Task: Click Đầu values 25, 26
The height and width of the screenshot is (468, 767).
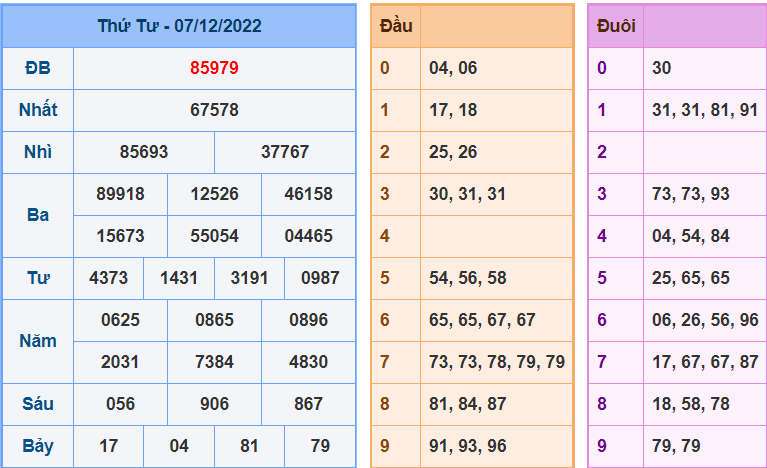Action: click(453, 152)
